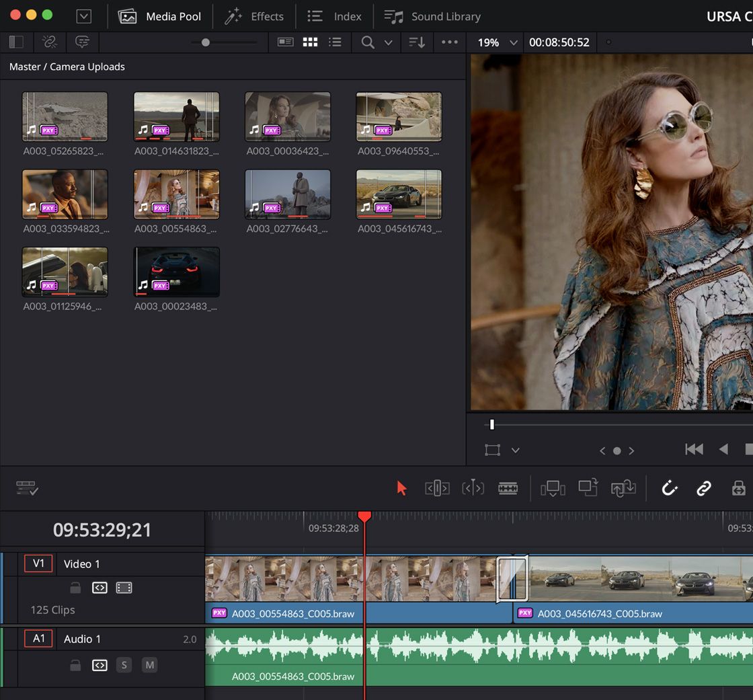753x700 pixels.
Task: Click the Overwrite Clip icon
Action: click(588, 488)
